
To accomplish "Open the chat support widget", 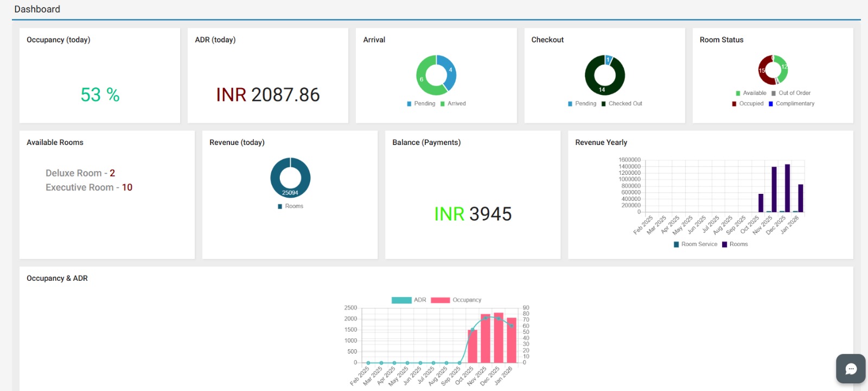I will click(x=850, y=369).
